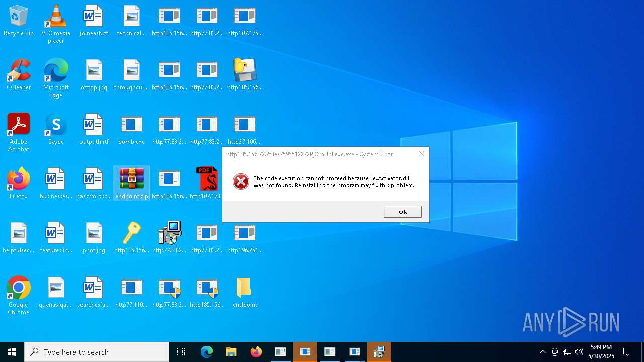Launch Firefox from the taskbar
The height and width of the screenshot is (362, 644).
tap(256, 352)
